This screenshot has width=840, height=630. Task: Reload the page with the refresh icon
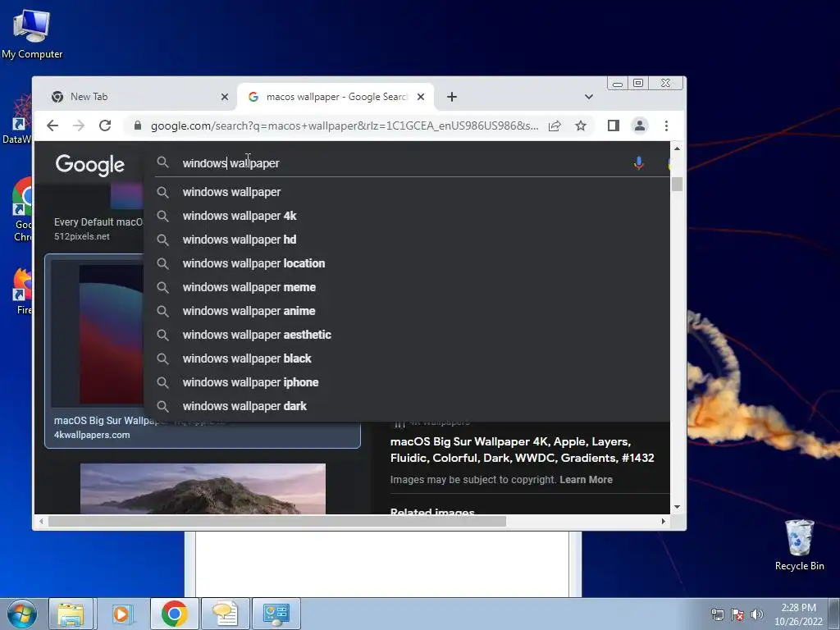[x=105, y=126]
